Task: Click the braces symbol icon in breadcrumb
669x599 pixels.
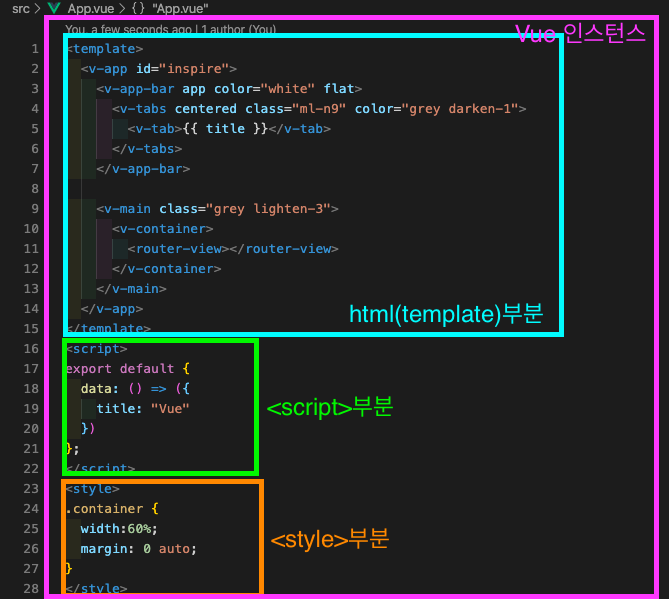Action: [138, 8]
